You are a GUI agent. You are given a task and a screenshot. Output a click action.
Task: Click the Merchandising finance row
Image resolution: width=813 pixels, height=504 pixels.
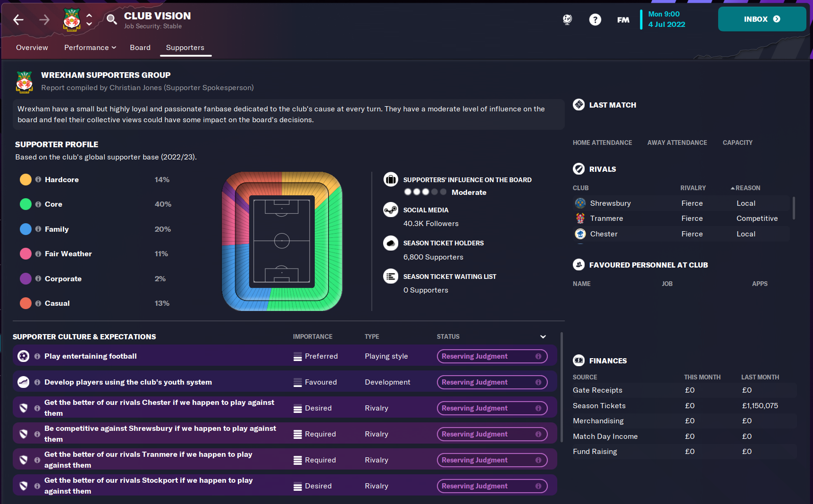[x=685, y=421]
